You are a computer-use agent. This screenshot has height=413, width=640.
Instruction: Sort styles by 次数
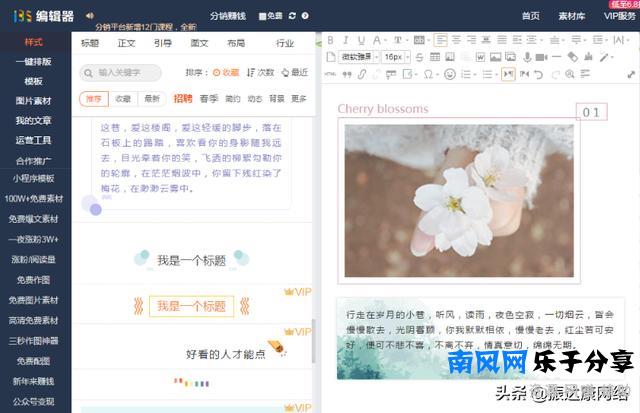(260, 73)
